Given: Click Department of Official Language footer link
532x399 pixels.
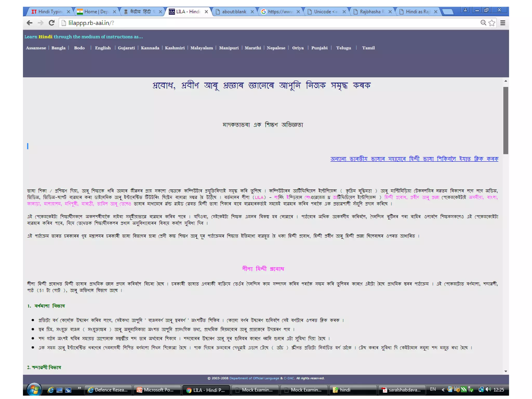Looking at the screenshot, I should pyautogui.click(x=254, y=378).
